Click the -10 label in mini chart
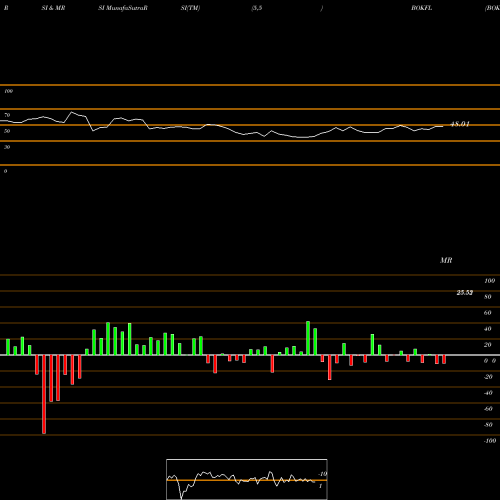 coord(323,474)
